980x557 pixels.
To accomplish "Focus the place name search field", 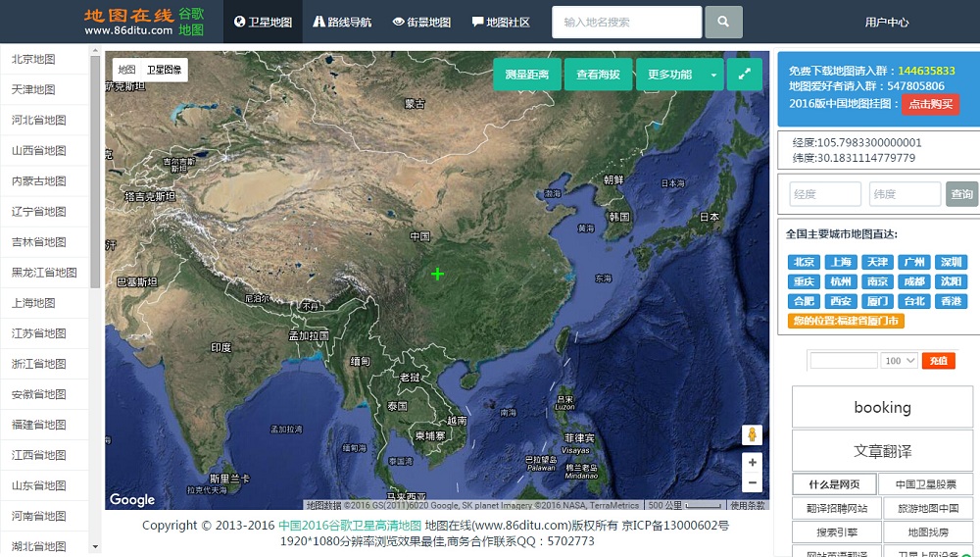I will pos(626,22).
